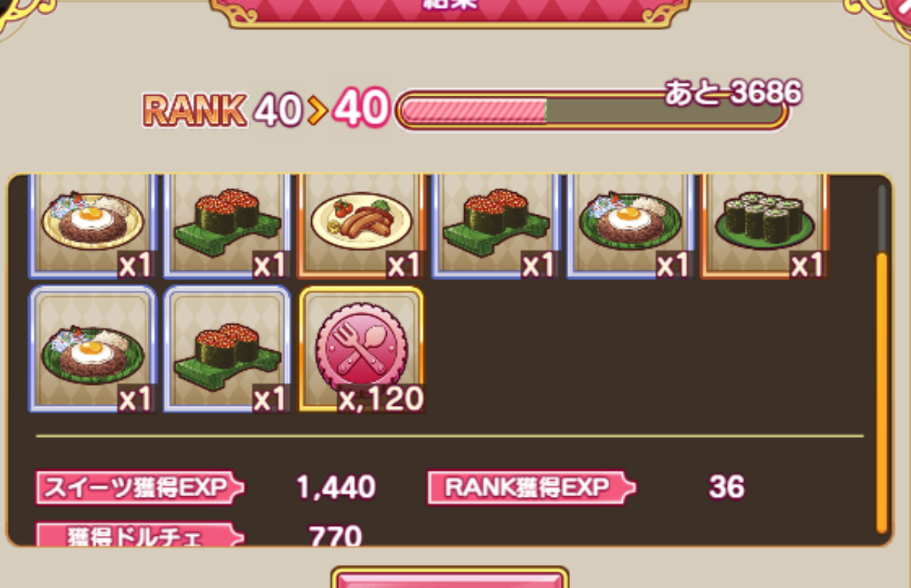Tap the bottom-row hamburger on green plate
Screen dimensions: 911x588
click(93, 349)
